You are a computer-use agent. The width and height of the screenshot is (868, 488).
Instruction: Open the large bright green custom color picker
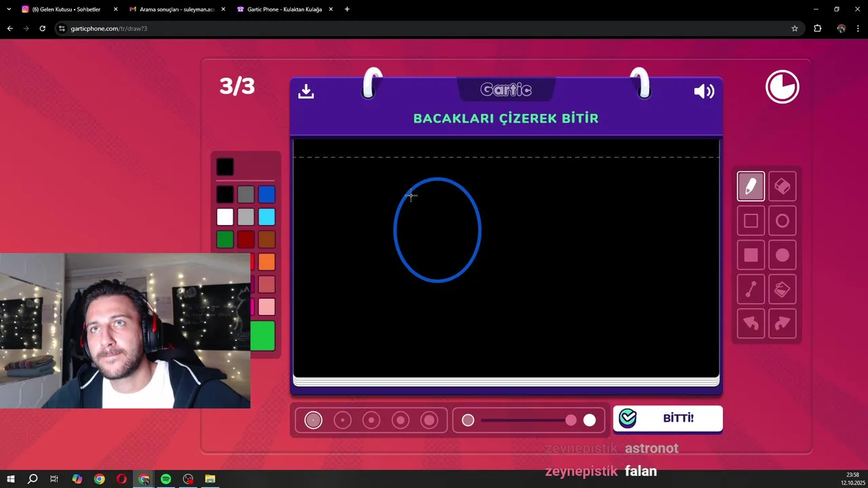[x=263, y=336]
